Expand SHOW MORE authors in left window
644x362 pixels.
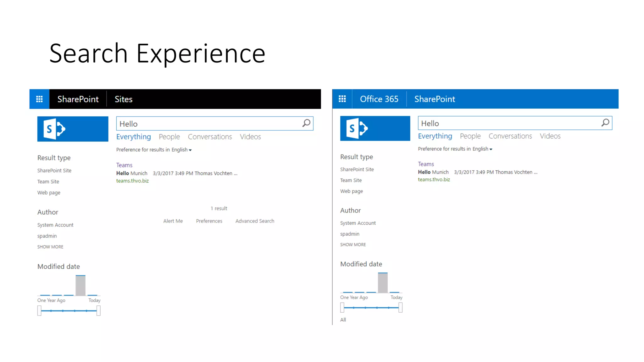pyautogui.click(x=50, y=247)
